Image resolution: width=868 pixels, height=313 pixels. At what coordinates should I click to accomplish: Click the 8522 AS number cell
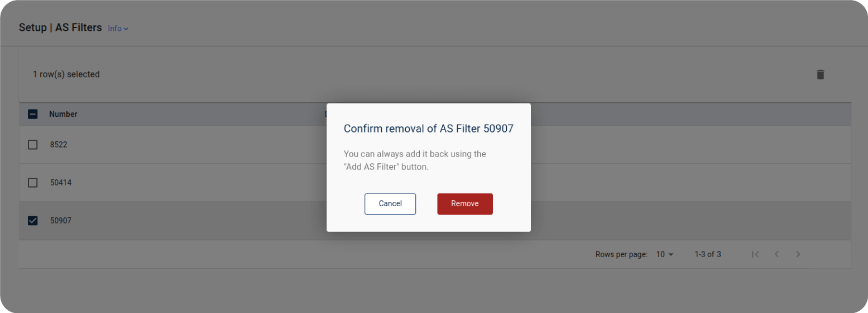coord(59,145)
